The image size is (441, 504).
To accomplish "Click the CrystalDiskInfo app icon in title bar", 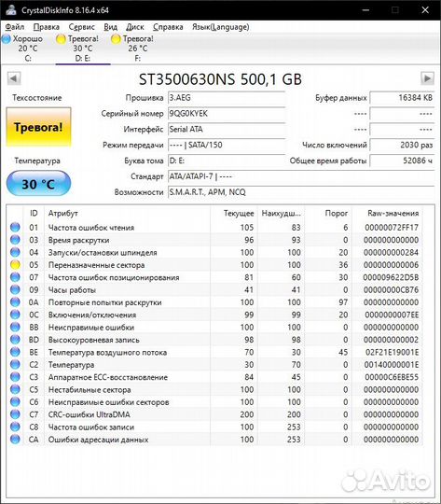I will click(x=11, y=9).
